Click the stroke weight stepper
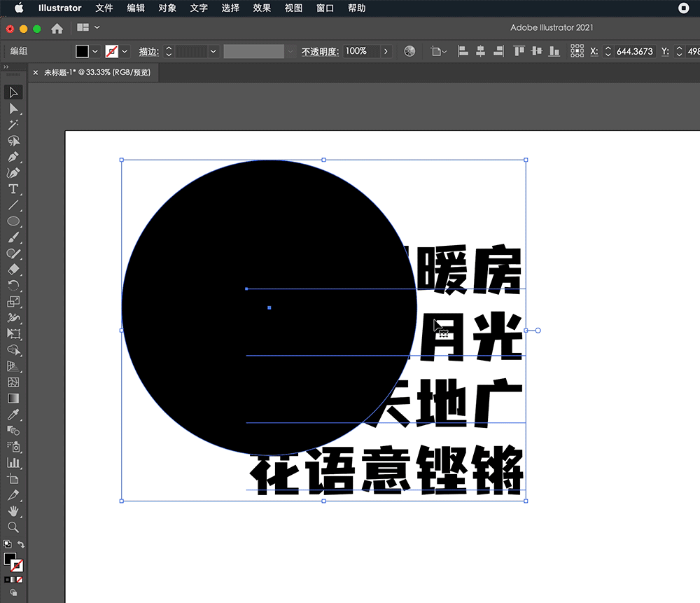Image resolution: width=700 pixels, height=603 pixels. (x=169, y=51)
